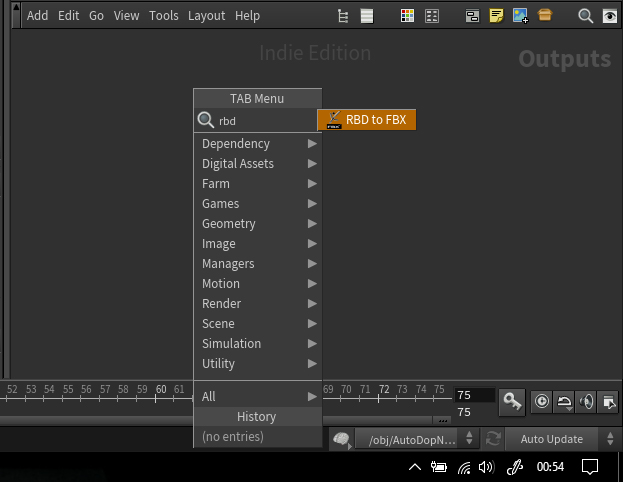Image resolution: width=623 pixels, height=482 pixels.
Task: Click the find node magnifier icon
Action: click(585, 16)
